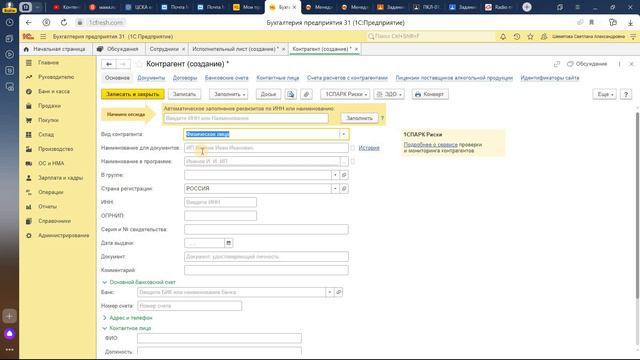Image resolution: width=640 pixels, height=360 pixels.
Task: Click the ИНН input field
Action: pyautogui.click(x=220, y=202)
